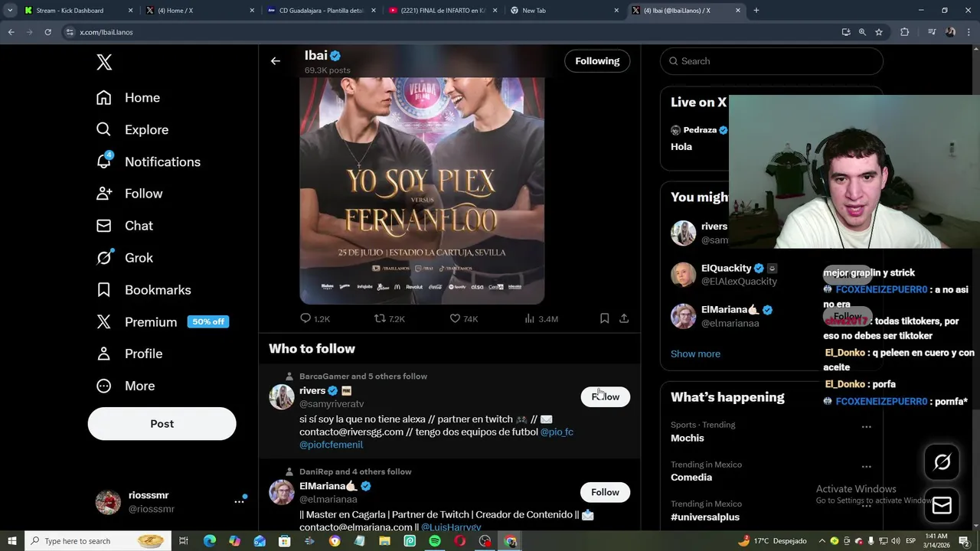The width and height of the screenshot is (980, 551).
Task: Open @pio_fc mention link
Action: (x=557, y=432)
